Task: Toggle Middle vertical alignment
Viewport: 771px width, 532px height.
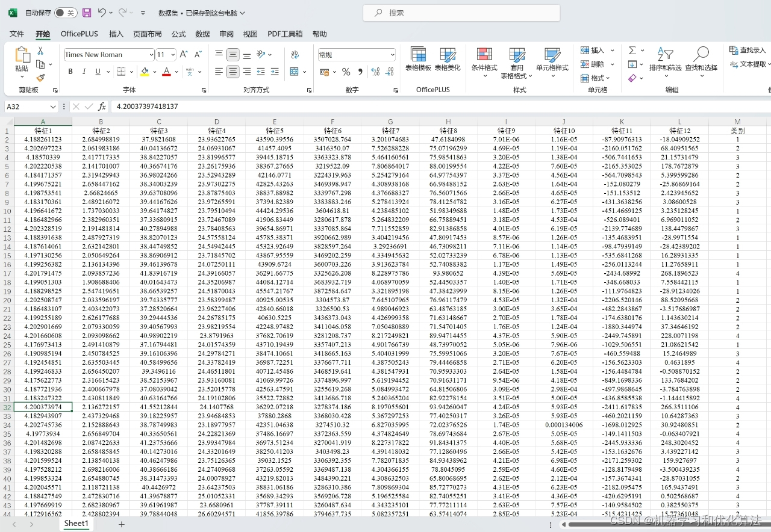Action: (233, 54)
